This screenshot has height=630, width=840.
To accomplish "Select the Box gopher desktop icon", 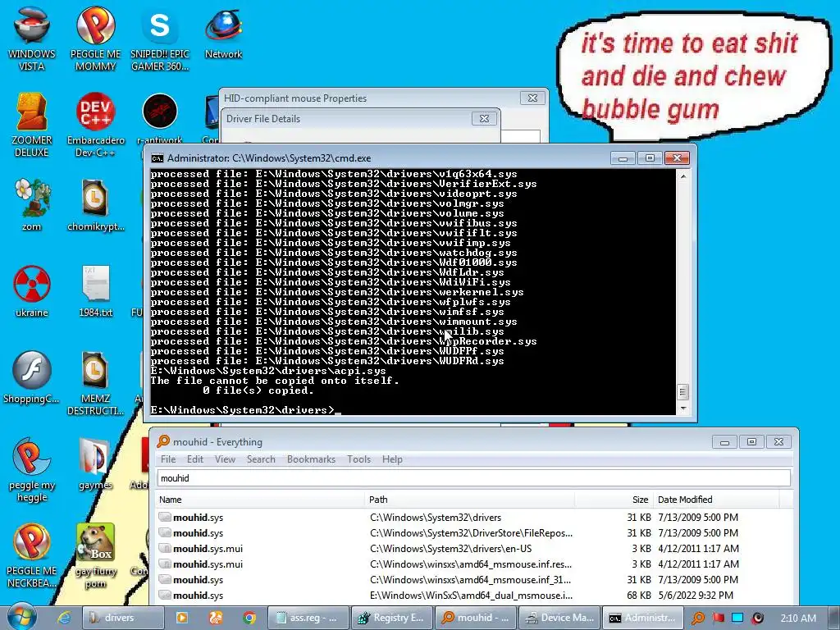I will (x=95, y=555).
